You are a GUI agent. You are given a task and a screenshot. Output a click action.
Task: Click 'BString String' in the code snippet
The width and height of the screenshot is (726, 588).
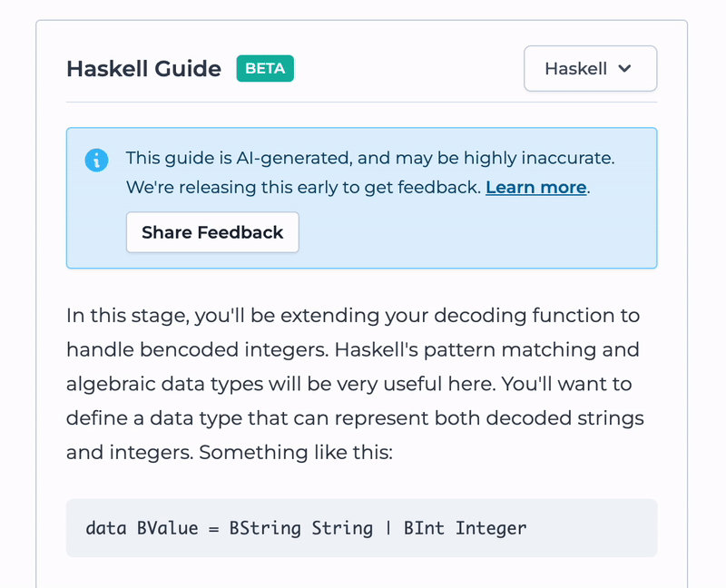[x=301, y=528]
